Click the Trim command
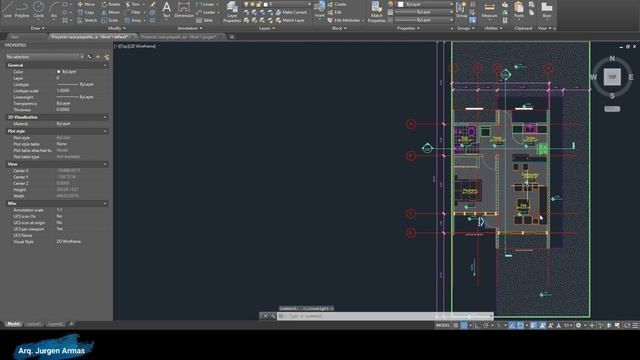 (x=133, y=4)
